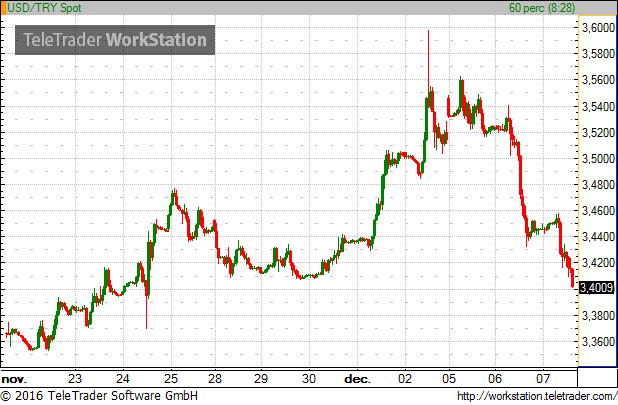
Task: Click the orange marker beside USD/TRY title
Action: [x=3, y=8]
